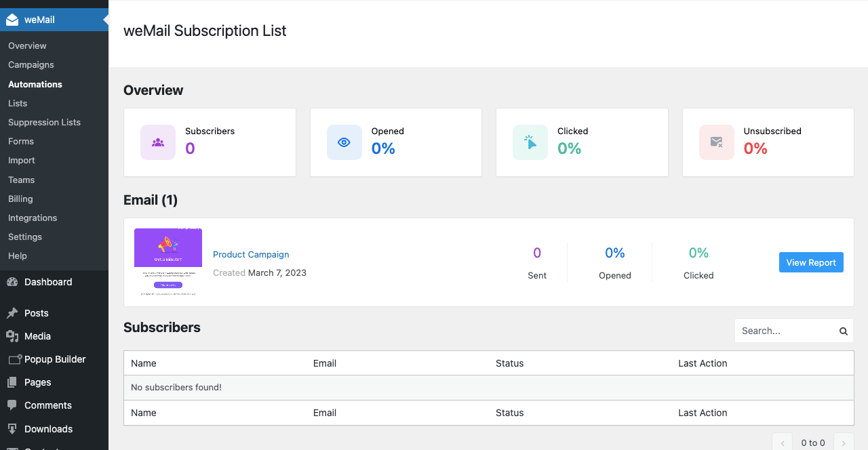Open the Product Campaign link
The width and height of the screenshot is (868, 450).
pos(251,255)
